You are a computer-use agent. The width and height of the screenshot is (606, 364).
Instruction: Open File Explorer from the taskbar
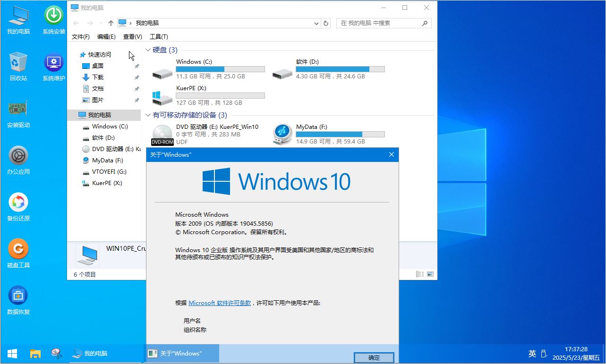pyautogui.click(x=35, y=354)
